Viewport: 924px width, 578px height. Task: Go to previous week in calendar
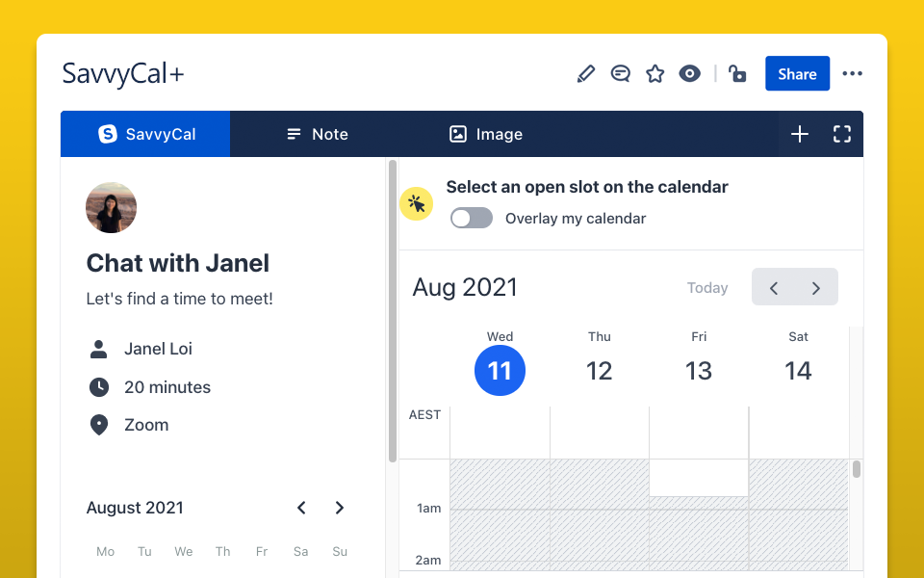point(774,288)
